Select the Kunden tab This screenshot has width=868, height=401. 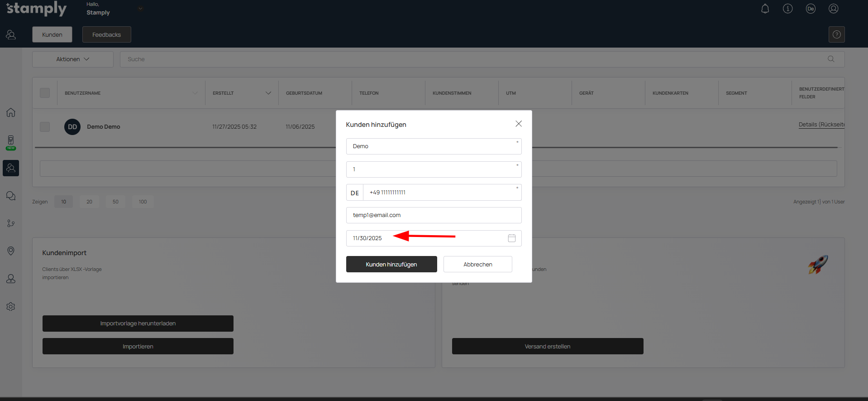click(52, 34)
